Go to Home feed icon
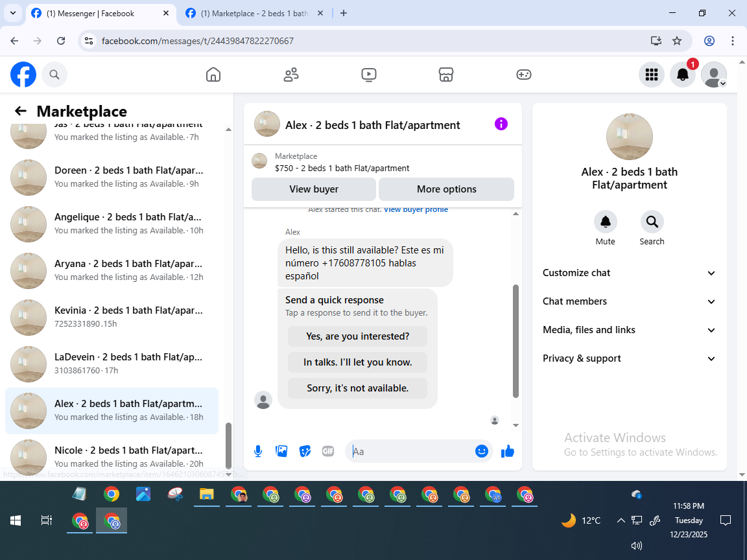Screen dimensions: 747x560 click(x=213, y=75)
